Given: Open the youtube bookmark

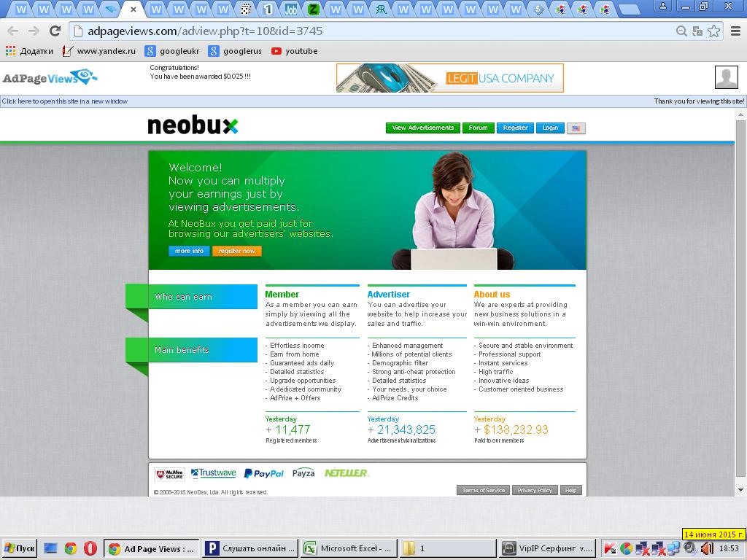Looking at the screenshot, I should point(294,51).
